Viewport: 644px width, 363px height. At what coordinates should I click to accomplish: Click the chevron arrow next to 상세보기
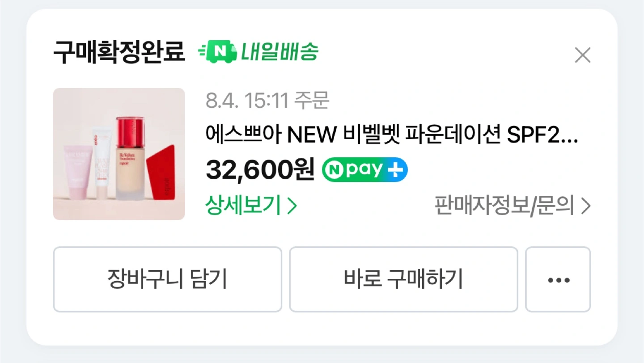pos(292,207)
